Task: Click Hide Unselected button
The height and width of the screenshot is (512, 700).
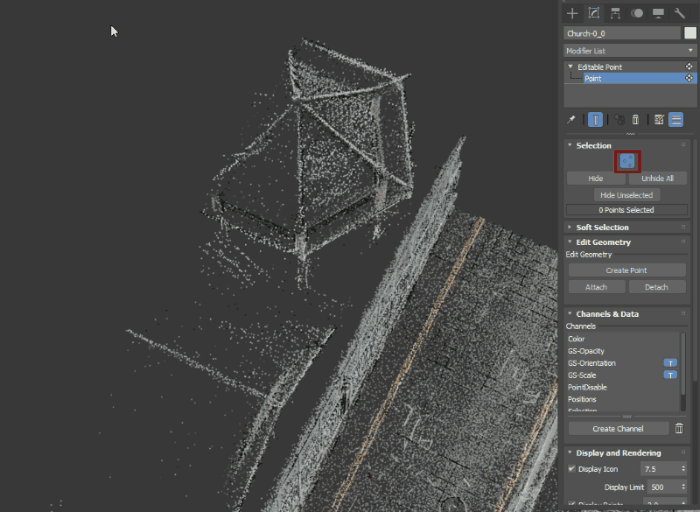Action: coord(626,195)
